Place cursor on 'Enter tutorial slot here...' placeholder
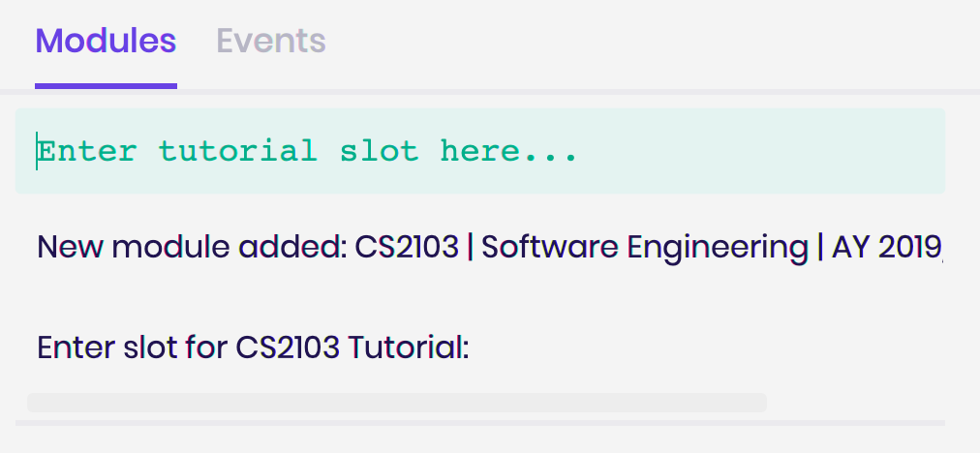 [306, 152]
